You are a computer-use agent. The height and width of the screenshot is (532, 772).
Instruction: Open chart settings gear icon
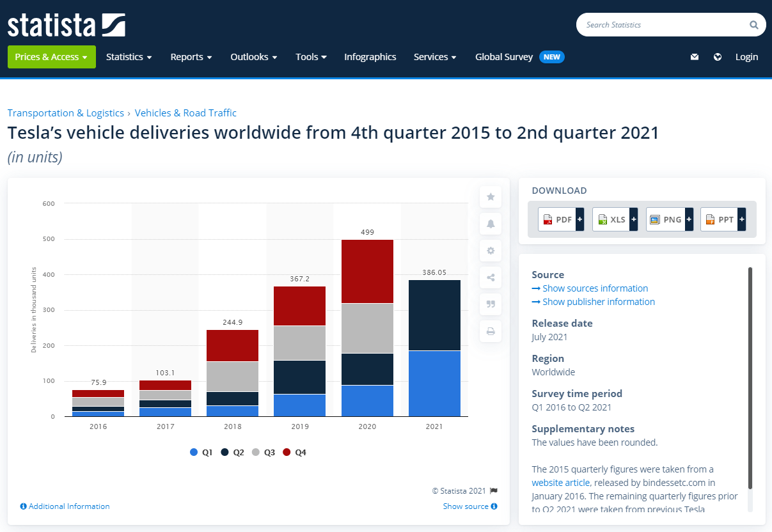point(491,251)
